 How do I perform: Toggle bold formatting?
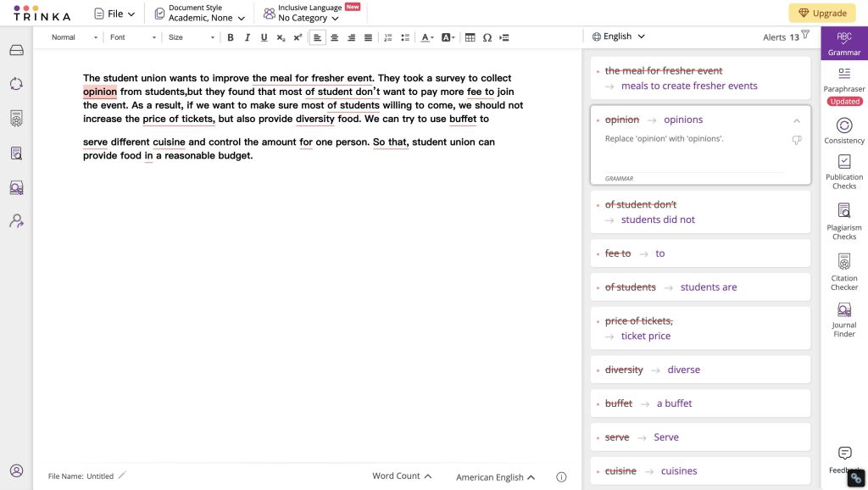[231, 37]
